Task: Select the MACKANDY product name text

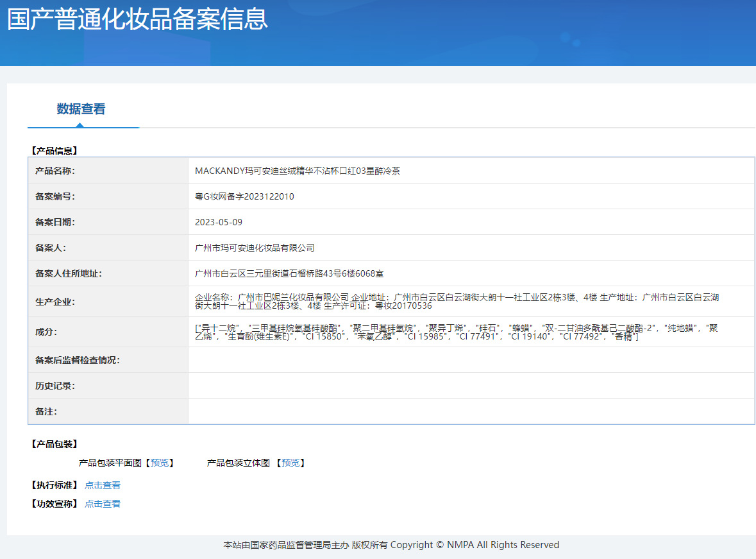Action: pos(298,171)
